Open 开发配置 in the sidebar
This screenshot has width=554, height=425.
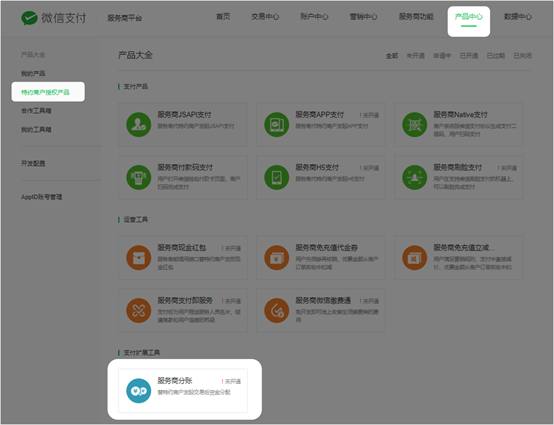click(x=33, y=163)
